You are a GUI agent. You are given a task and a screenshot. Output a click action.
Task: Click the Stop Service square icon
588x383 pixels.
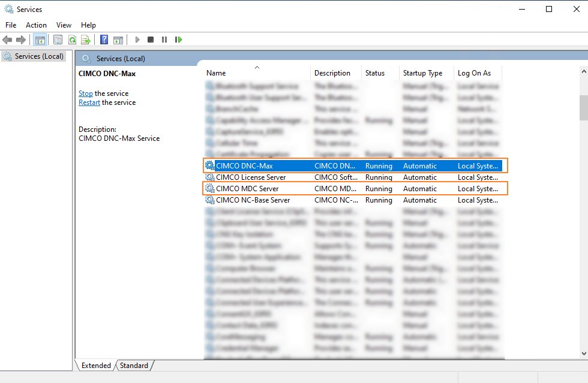click(151, 40)
